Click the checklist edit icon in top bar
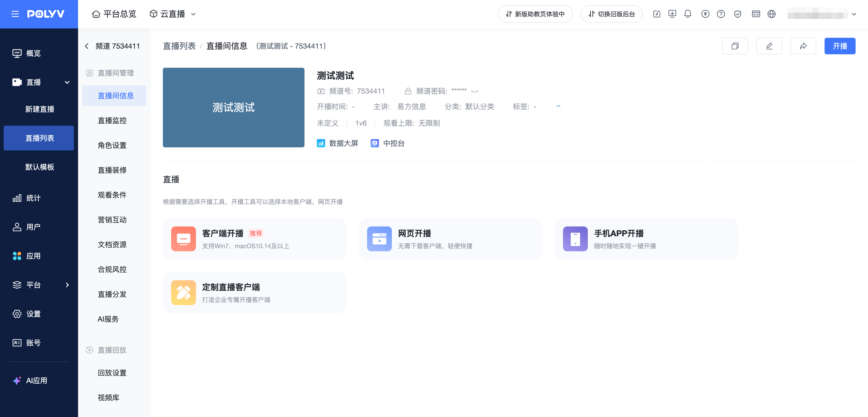 point(656,14)
